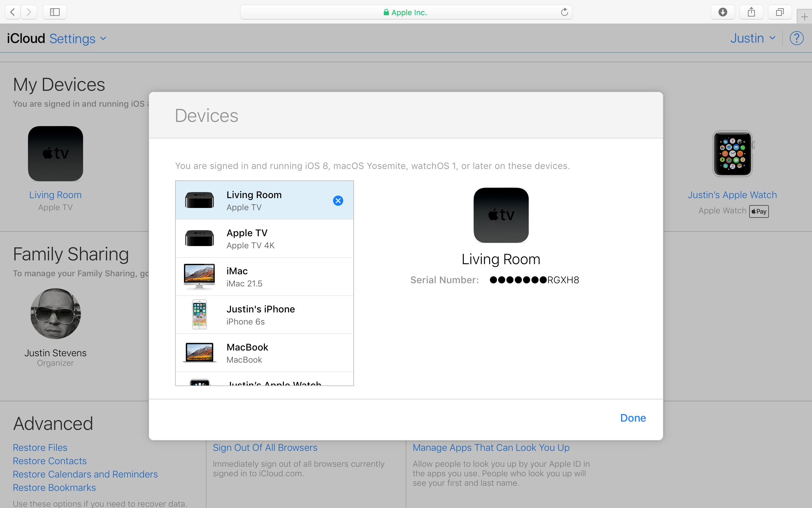Viewport: 812px width, 508px height.
Task: Click Living Room link under My Devices
Action: tap(56, 195)
